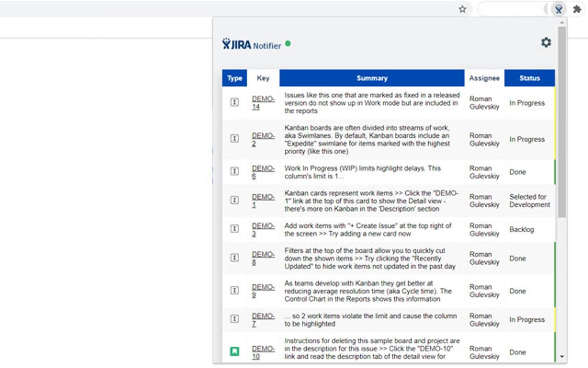Viewport: 588px width, 368px height.
Task: Click the issue type icon beside DEMO-14
Action: click(x=234, y=103)
